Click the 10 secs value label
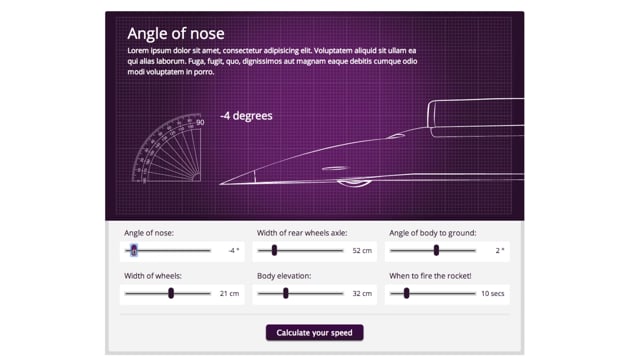640x360 pixels. tap(493, 293)
